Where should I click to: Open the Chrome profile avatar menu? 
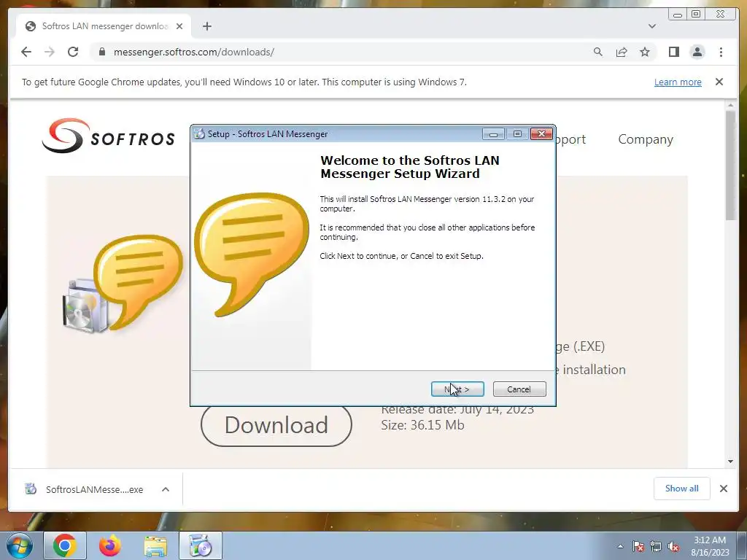coord(697,52)
